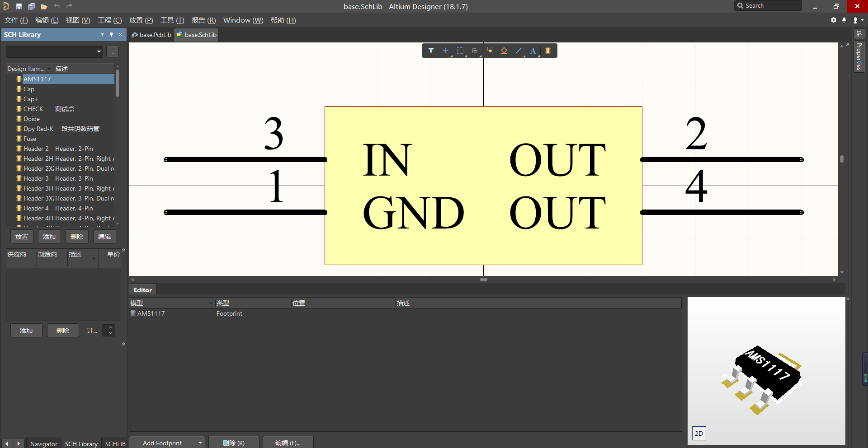Open the notifications bell icon
868x448 pixels.
tap(844, 20)
